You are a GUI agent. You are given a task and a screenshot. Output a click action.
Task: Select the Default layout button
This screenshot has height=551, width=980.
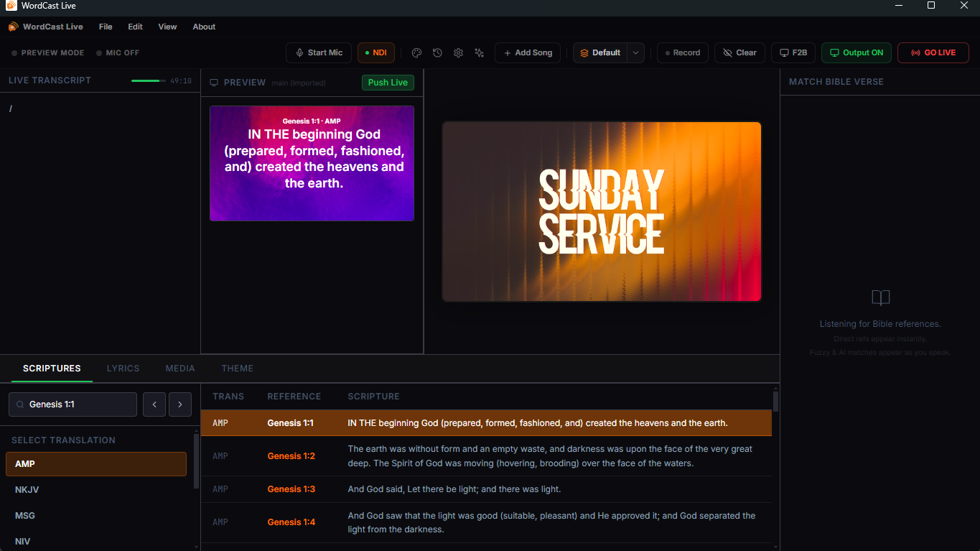[600, 52]
